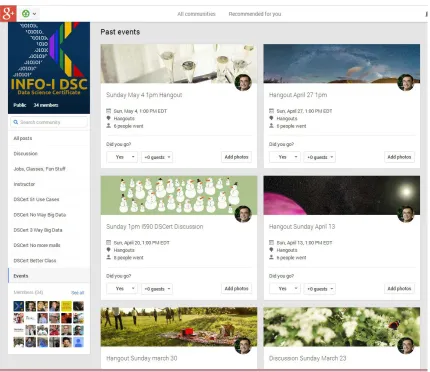Open the All communities tab
Viewport: 430px width, 372px height.
click(196, 14)
